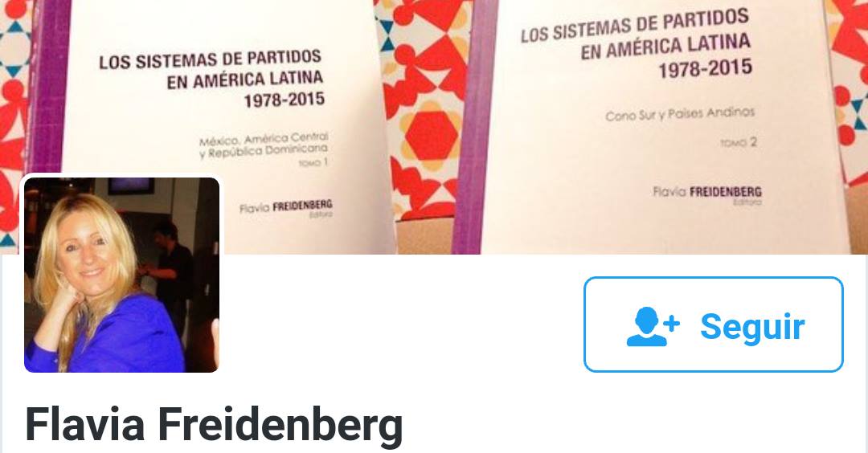This screenshot has height=453, width=868.
Task: Click author name on the Tomo 2 cover
Action: pos(707,193)
